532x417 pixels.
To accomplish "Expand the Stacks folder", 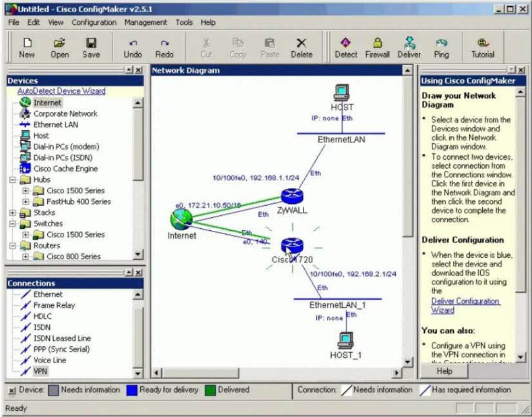I will point(13,213).
